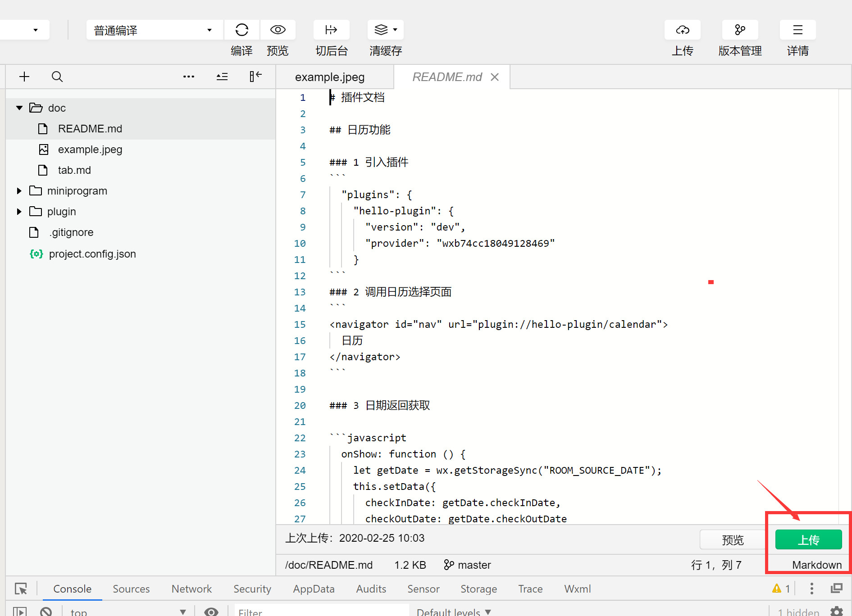Open version management branch icon
The width and height of the screenshot is (852, 616).
[x=740, y=30]
